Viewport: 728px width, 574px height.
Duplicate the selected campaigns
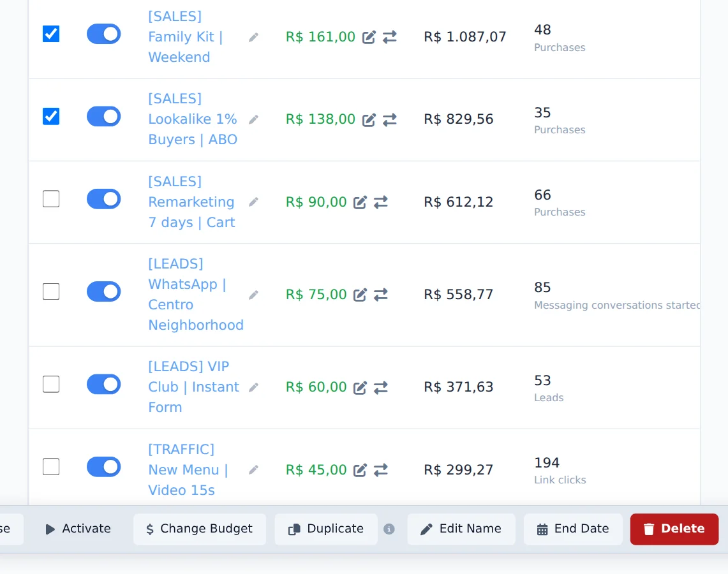(326, 529)
